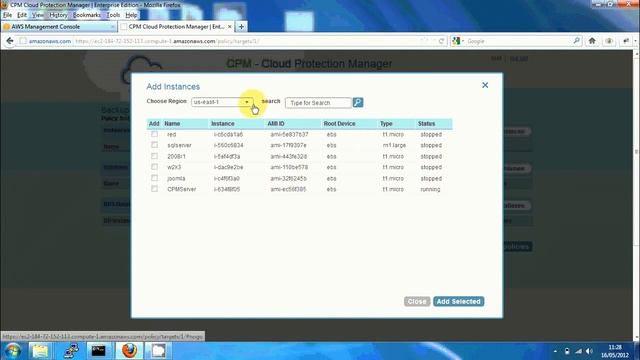Click the AMI ID column header
The width and height of the screenshot is (640, 360).
tap(276, 123)
